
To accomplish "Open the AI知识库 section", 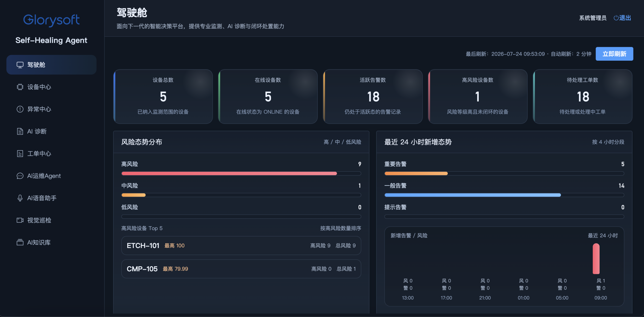I will coord(51,242).
